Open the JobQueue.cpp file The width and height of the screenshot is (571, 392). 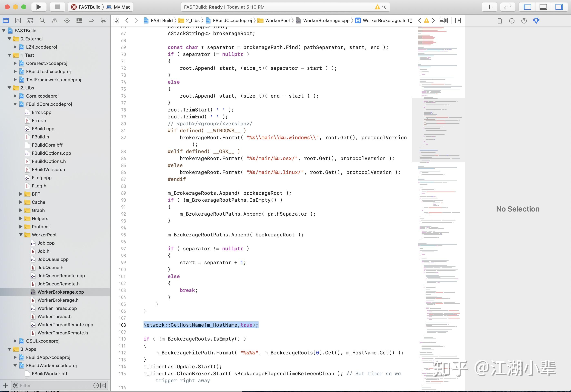coord(53,259)
